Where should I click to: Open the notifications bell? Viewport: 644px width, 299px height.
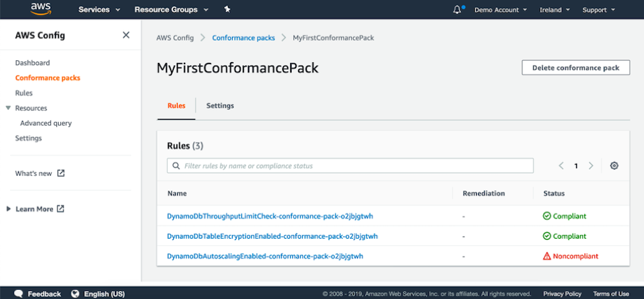point(457,10)
